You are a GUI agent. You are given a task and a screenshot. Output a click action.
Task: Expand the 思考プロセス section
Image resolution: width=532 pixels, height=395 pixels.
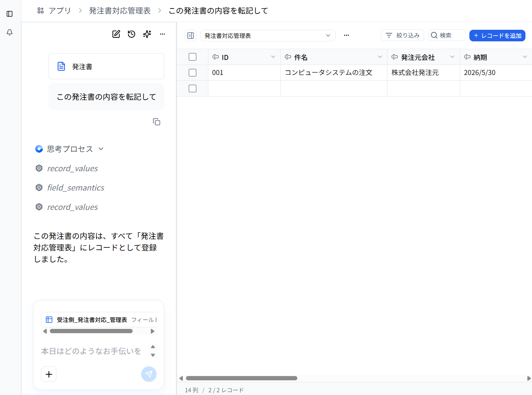point(101,149)
